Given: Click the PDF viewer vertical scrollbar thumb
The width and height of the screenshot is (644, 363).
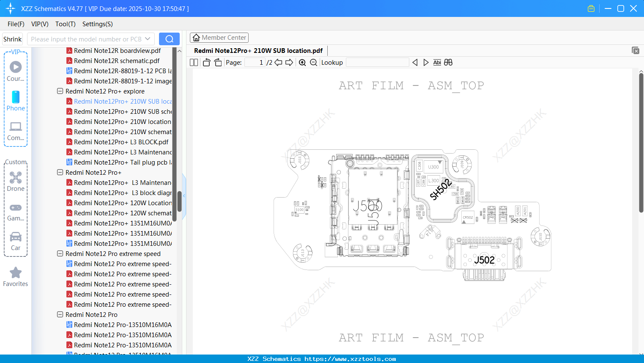Looking at the screenshot, I should coord(641,143).
